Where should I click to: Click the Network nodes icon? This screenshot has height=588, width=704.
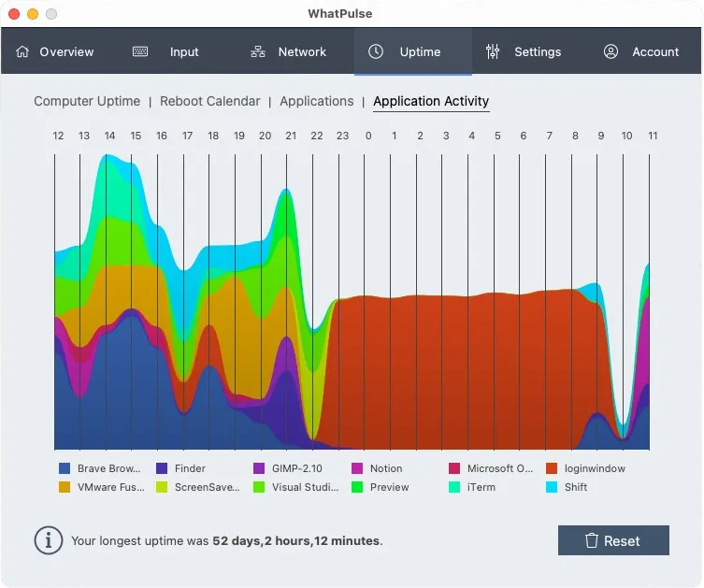(x=258, y=51)
